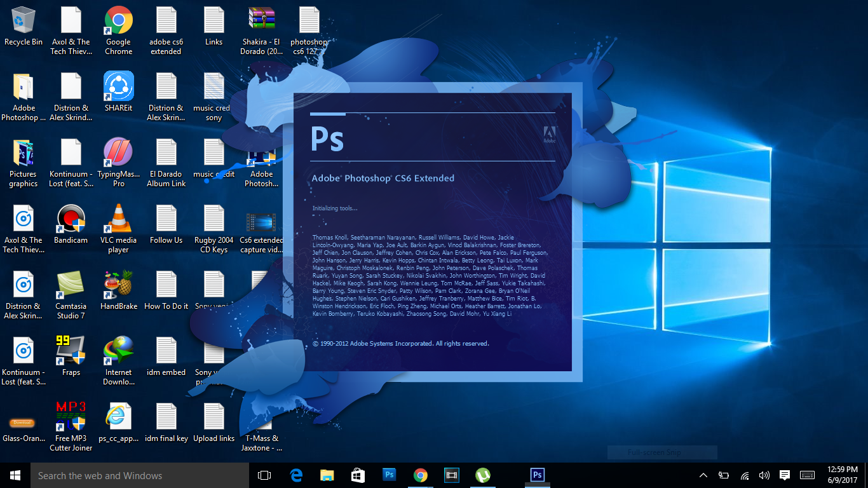Select the adobe cs6 extended text file
868x488 pixels.
[166, 30]
